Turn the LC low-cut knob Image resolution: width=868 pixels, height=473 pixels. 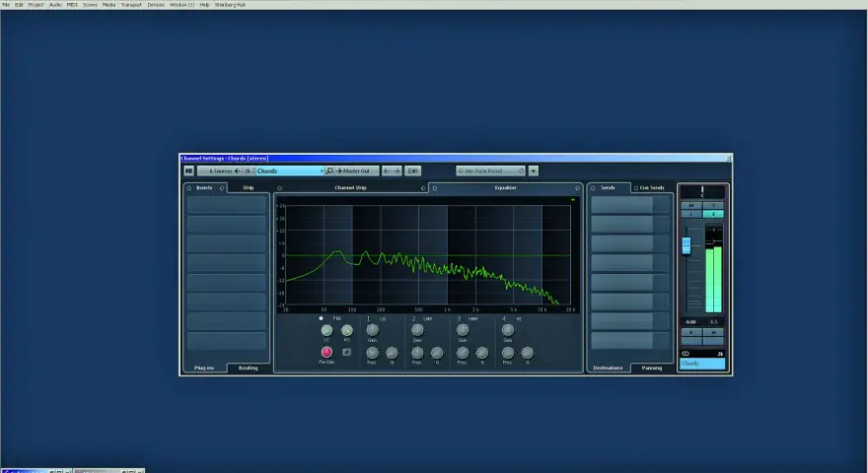[x=326, y=331]
